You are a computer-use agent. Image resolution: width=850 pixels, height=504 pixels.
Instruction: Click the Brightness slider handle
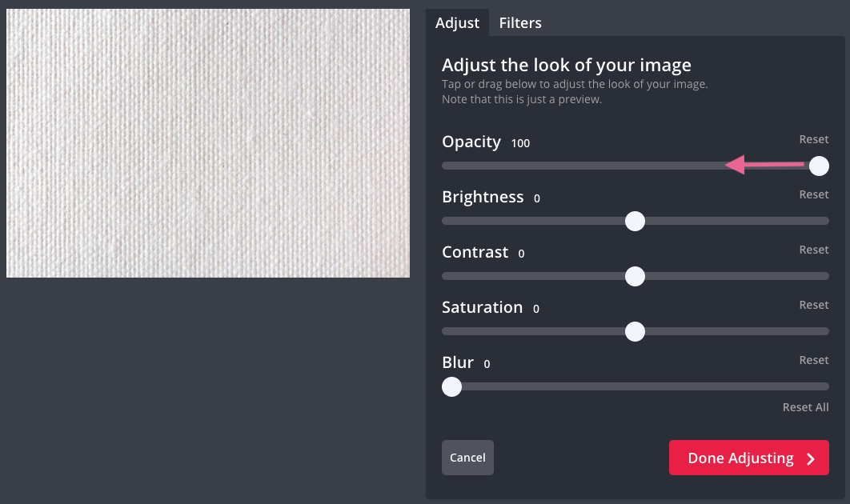[635, 221]
